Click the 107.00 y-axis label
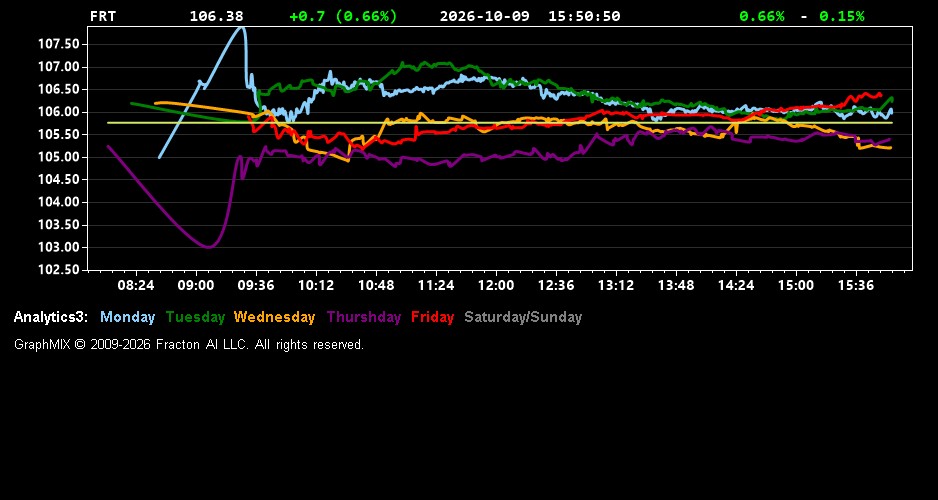The width and height of the screenshot is (938, 500). click(59, 67)
